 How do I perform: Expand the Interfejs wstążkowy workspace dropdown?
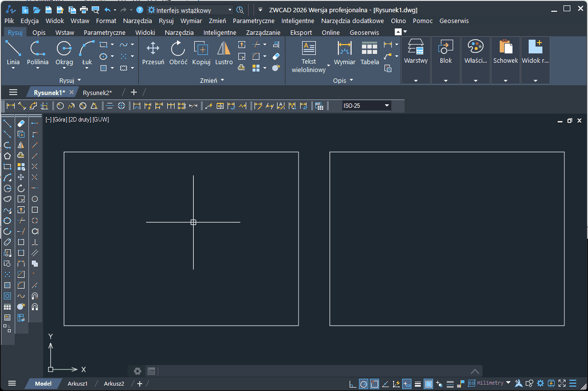point(230,10)
